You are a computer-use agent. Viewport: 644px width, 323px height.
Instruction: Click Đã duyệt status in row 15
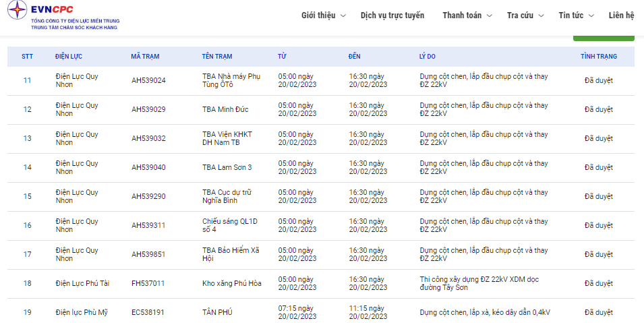[598, 196]
